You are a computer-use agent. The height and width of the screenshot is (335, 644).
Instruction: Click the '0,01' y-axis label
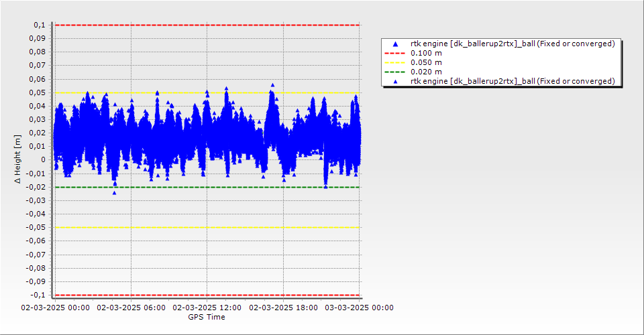tap(38, 146)
